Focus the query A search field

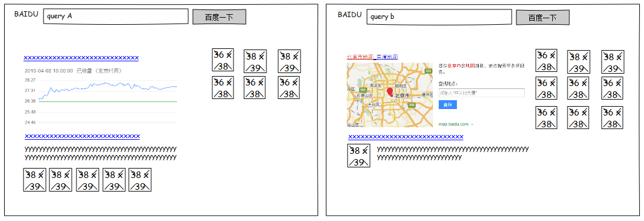coord(116,17)
